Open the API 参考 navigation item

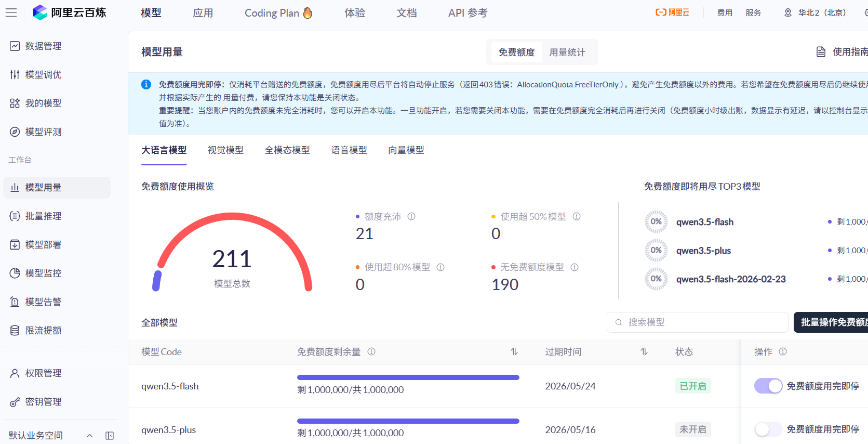(468, 13)
